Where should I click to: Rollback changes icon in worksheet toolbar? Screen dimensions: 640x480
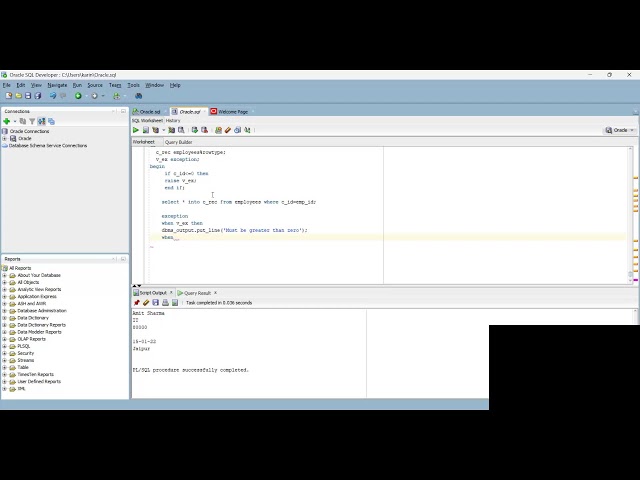[x=204, y=130]
